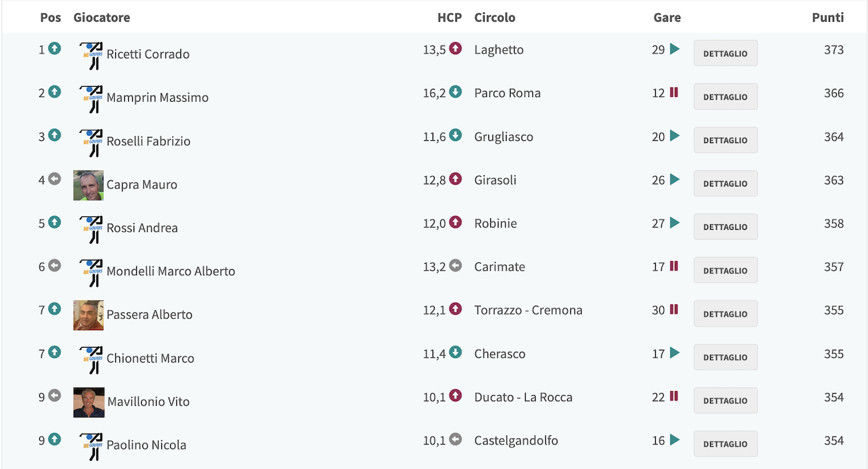The image size is (868, 469).
Task: Click the red HCP up arrow for Ricetti Corrado
Action: click(x=456, y=49)
